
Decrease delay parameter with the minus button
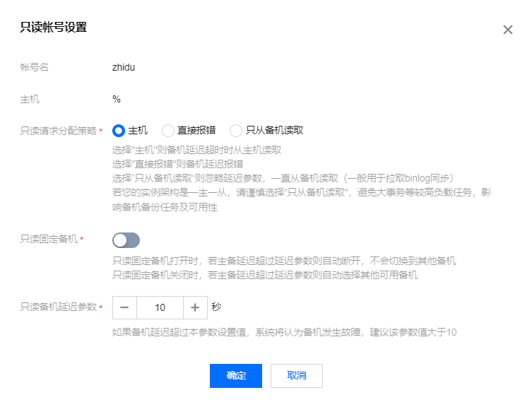point(124,307)
